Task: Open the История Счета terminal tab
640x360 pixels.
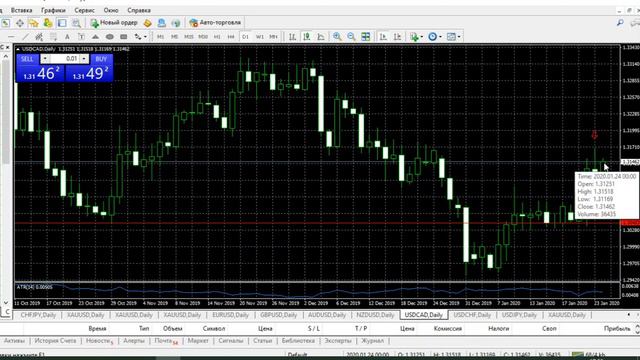Action: (x=55, y=340)
